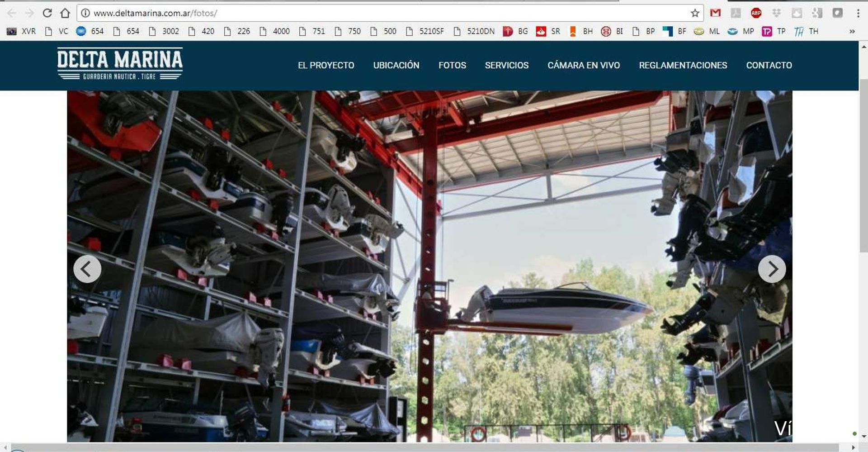This screenshot has width=868, height=452.
Task: Open the 3002 bookmark
Action: click(164, 31)
